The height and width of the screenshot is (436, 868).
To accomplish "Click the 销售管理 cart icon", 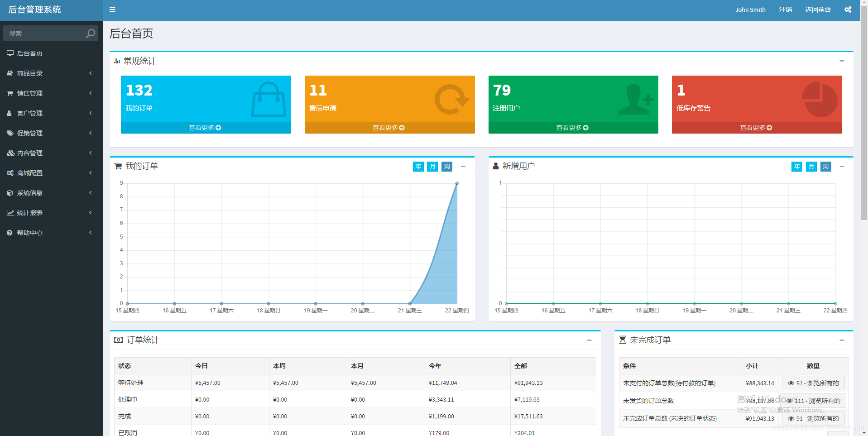I will 10,93.
